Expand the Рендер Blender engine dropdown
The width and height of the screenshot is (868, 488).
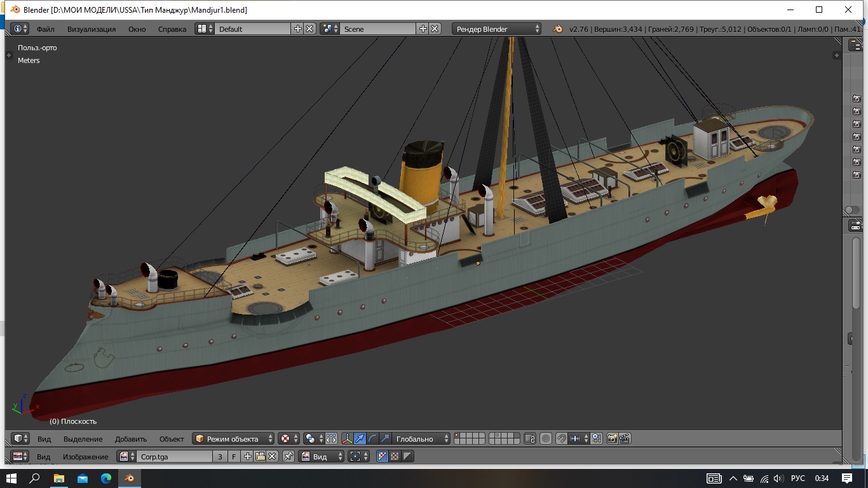click(497, 29)
